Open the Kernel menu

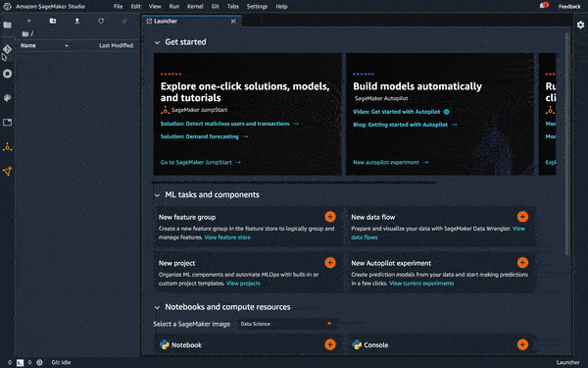click(195, 7)
